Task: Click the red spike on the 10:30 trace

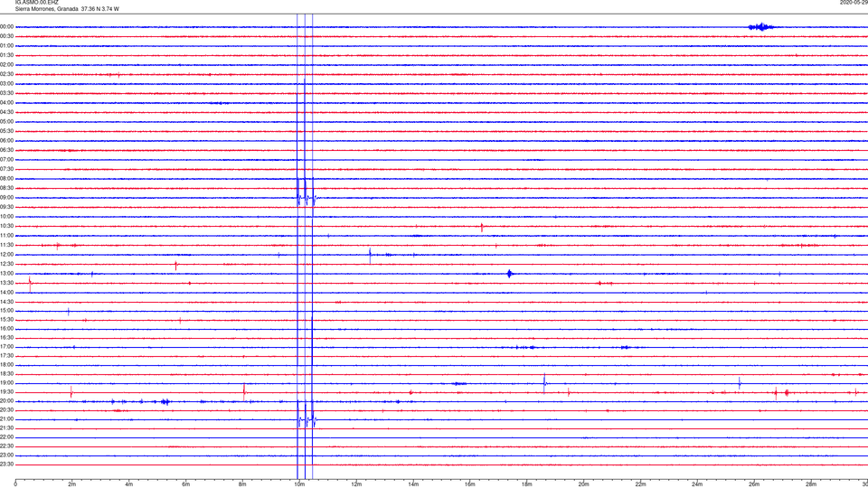Action: click(482, 227)
